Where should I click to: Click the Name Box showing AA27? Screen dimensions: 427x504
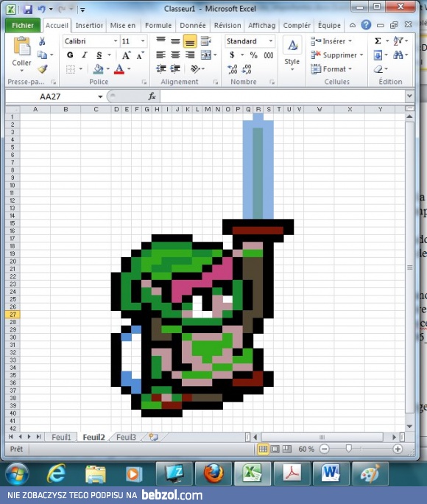[50, 97]
